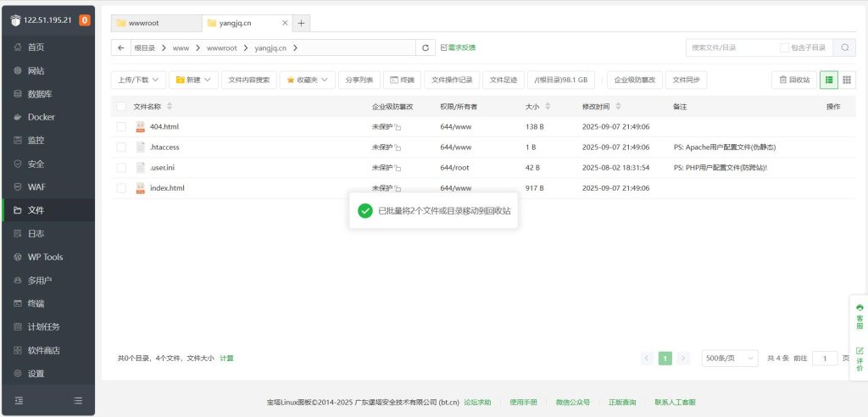The width and height of the screenshot is (868, 417).
Task: Check the .user.ini row checkbox
Action: 121,168
